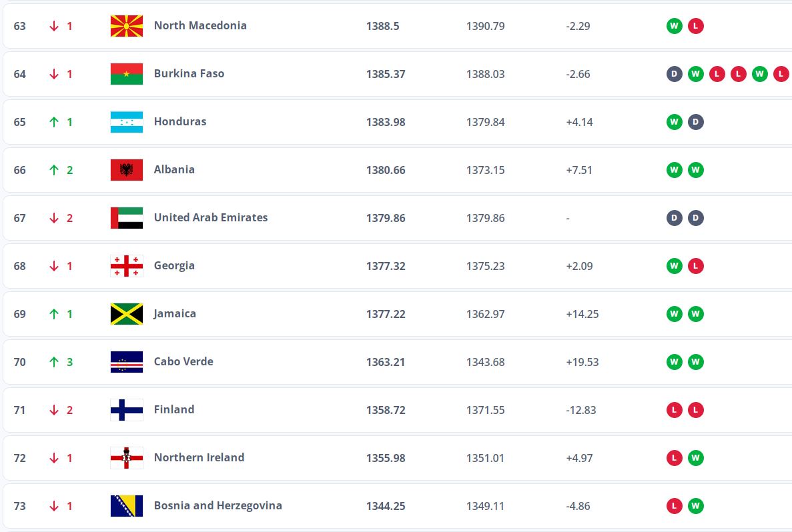The width and height of the screenshot is (792, 532).
Task: Select the Honduras flag
Action: pos(126,122)
